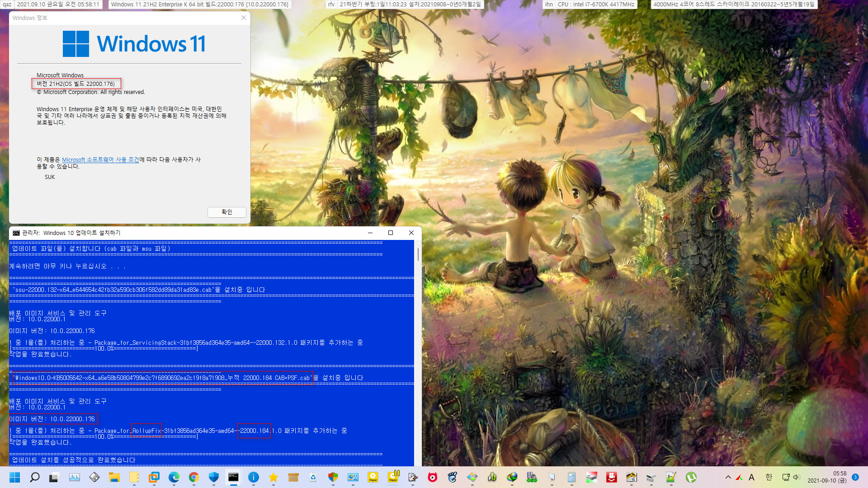Click the 버전 21H2(OS 빌드 22000.176) text

tap(76, 84)
